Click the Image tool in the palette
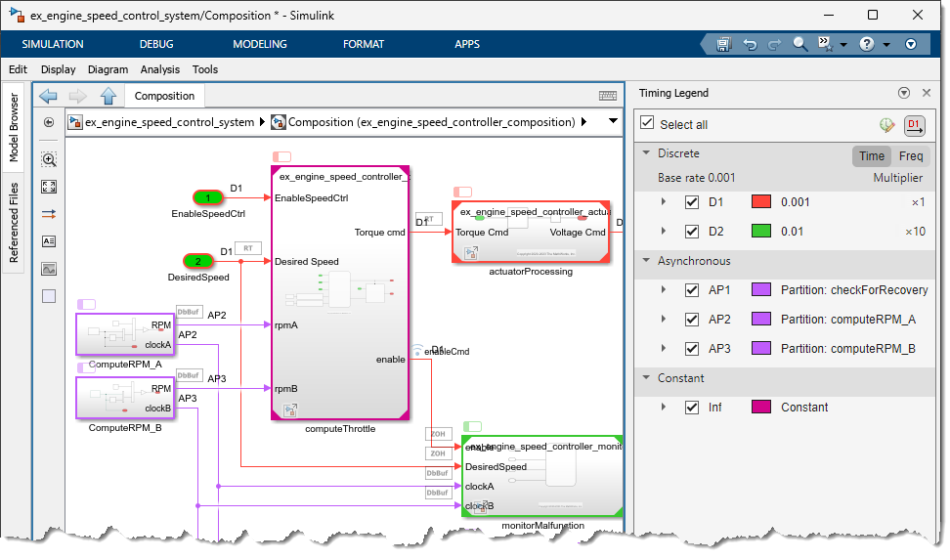950x560 pixels. pyautogui.click(x=49, y=269)
